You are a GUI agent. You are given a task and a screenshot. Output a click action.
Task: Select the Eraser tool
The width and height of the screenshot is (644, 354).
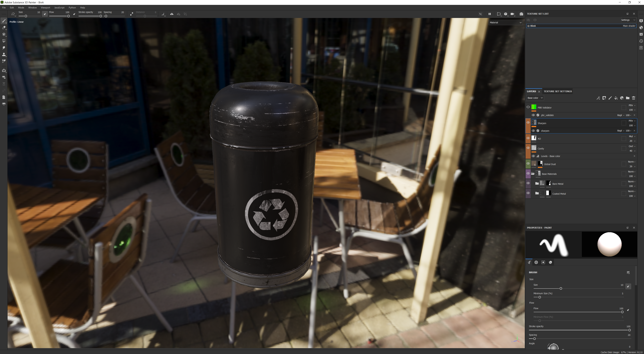tap(4, 28)
